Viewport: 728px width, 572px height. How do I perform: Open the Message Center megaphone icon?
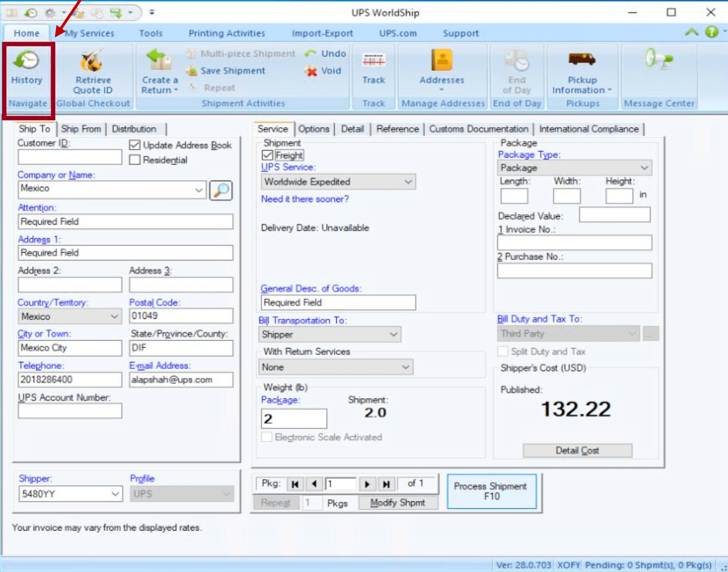pos(659,59)
